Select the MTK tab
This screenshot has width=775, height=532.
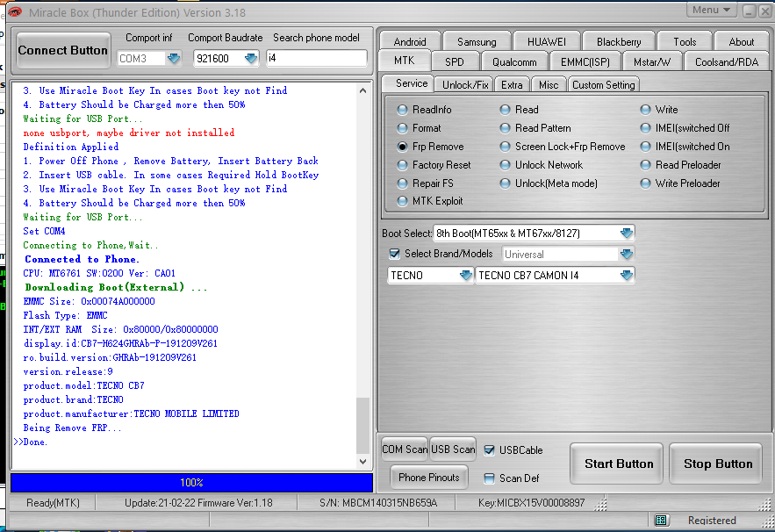tap(405, 61)
